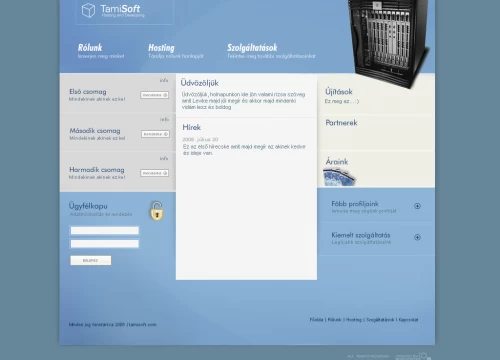The image size is (500, 360).
Task: Click the Üdvözöljük heading
Action: coord(199,83)
